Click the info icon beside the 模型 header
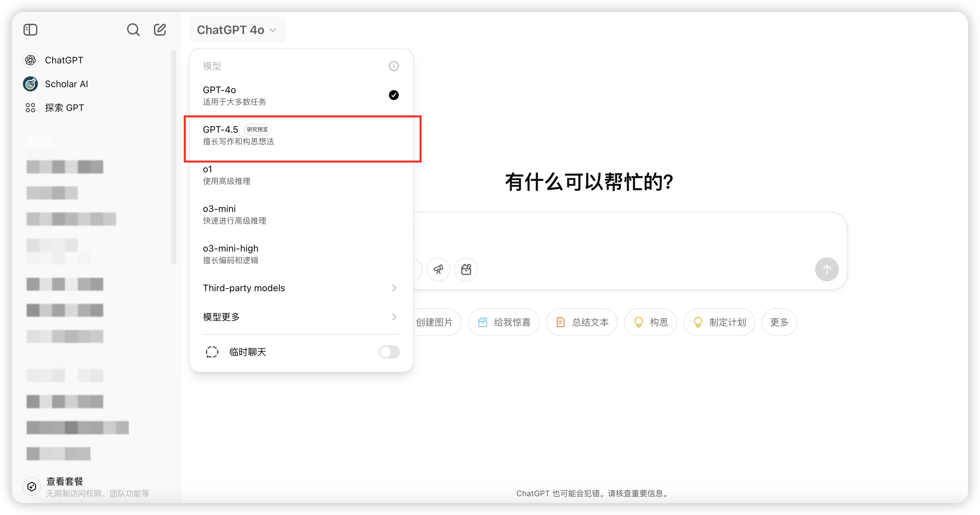The height and width of the screenshot is (515, 980). click(x=394, y=66)
